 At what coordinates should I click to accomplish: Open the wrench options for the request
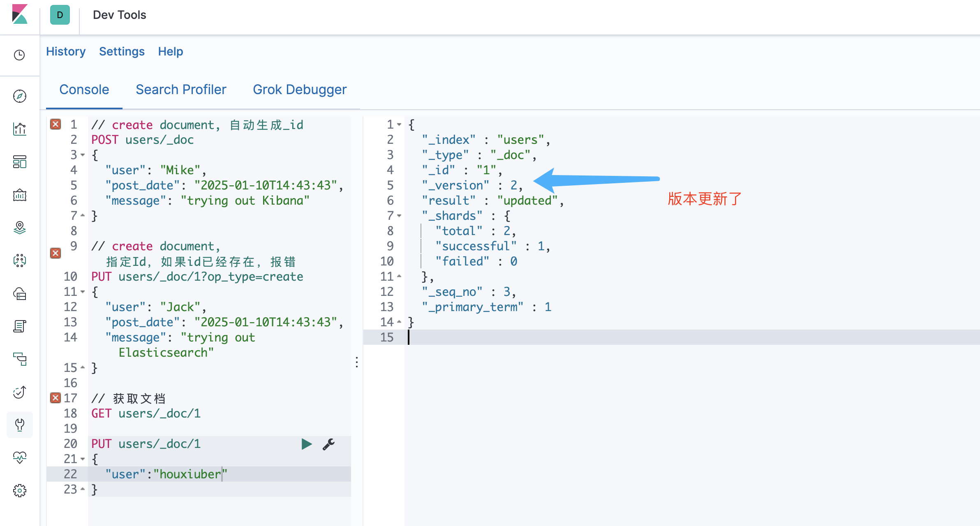coord(328,444)
